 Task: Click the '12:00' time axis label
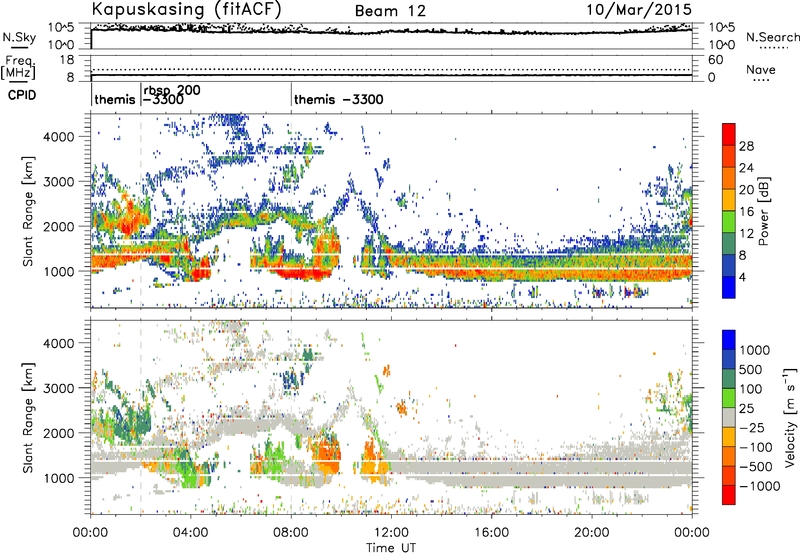(391, 533)
